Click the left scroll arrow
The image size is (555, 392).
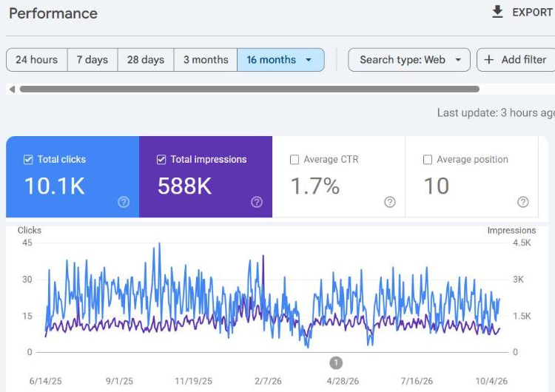12,89
